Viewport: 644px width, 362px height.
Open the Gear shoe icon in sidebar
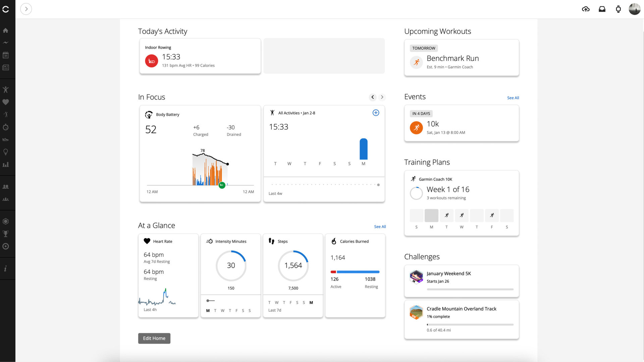click(5, 139)
